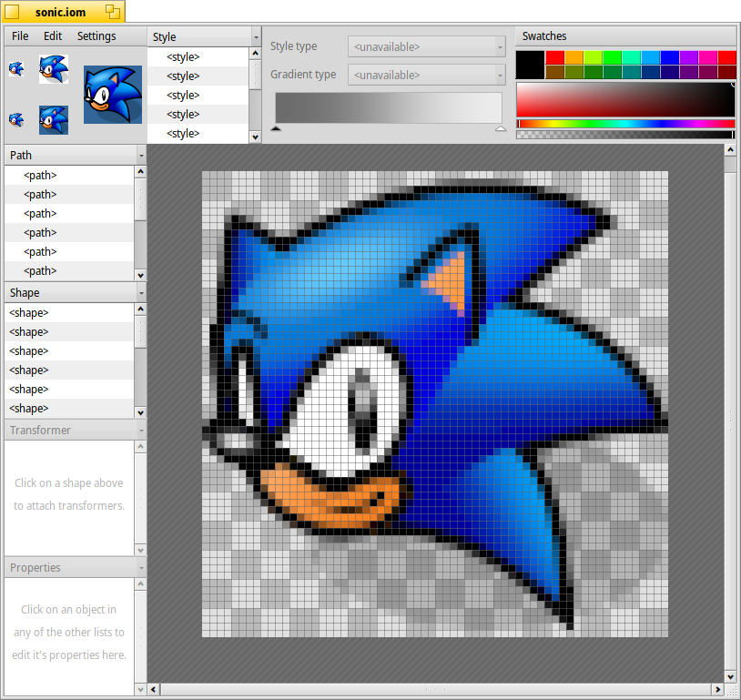Click the Transformer panel header dropdown arrow

click(x=140, y=430)
